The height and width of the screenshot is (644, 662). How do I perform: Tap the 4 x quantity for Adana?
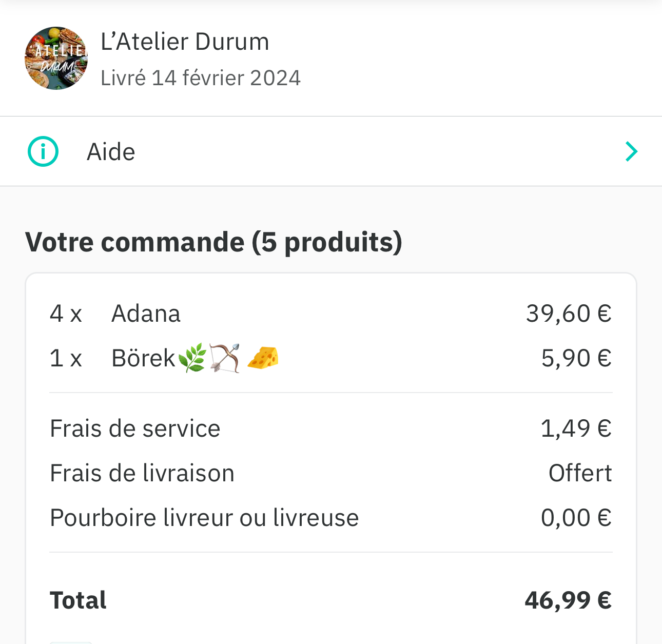pyautogui.click(x=66, y=314)
